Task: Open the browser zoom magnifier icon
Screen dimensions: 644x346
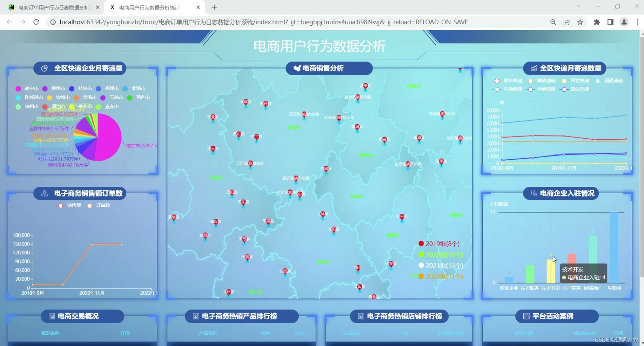Action: click(x=553, y=22)
